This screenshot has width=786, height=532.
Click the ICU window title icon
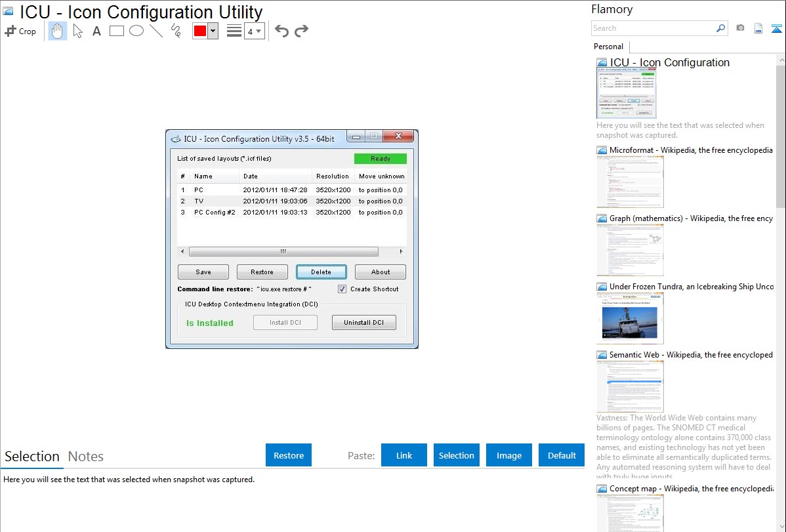[175, 139]
